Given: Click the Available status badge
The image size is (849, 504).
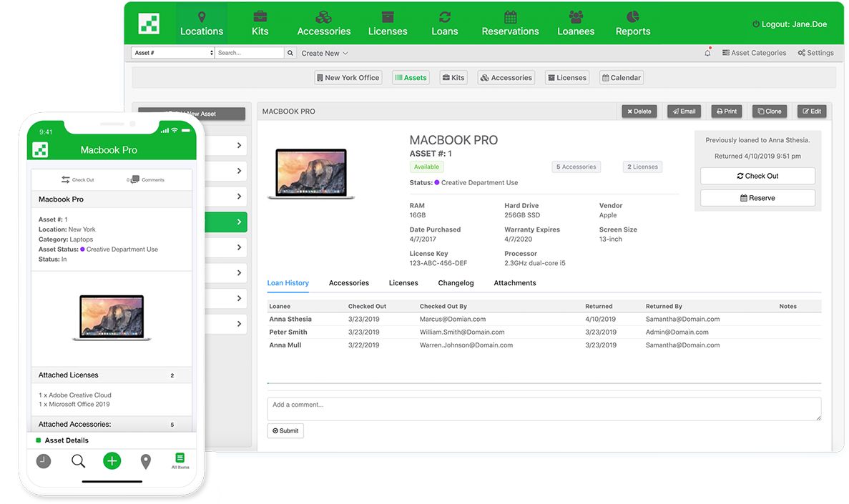Looking at the screenshot, I should coord(426,166).
